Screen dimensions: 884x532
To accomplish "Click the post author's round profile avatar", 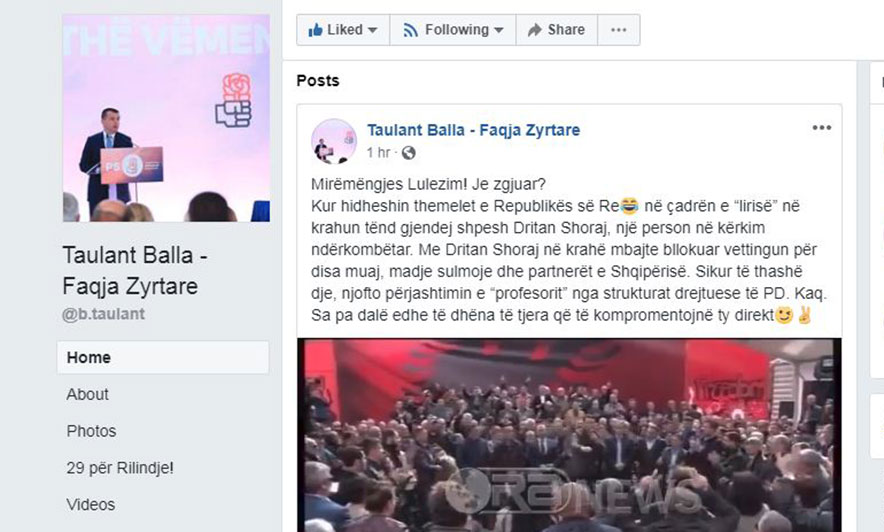I will (x=334, y=141).
